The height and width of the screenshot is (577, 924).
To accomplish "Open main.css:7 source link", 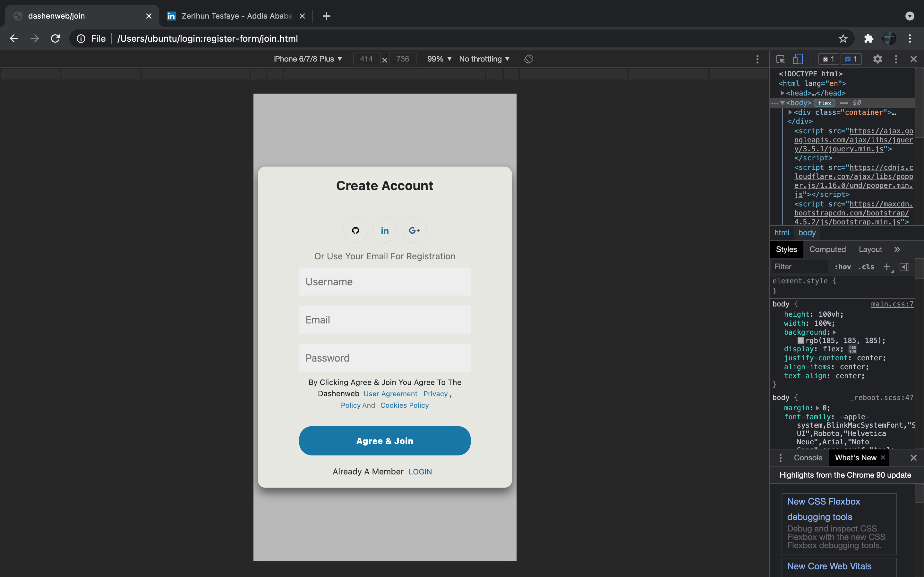I will [x=892, y=304].
